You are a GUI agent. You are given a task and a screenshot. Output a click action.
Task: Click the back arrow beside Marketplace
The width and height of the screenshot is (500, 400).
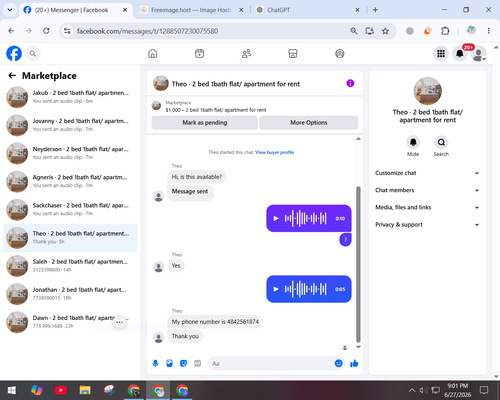tap(12, 76)
